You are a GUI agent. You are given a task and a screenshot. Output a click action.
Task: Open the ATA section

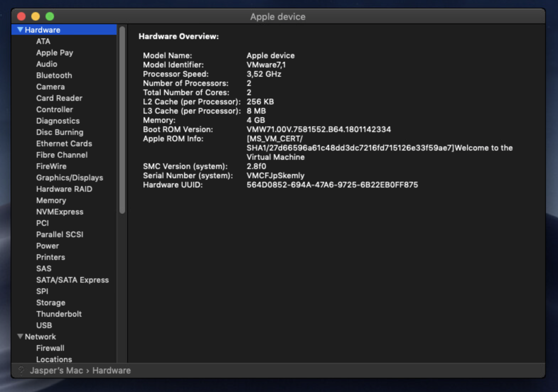coord(43,41)
